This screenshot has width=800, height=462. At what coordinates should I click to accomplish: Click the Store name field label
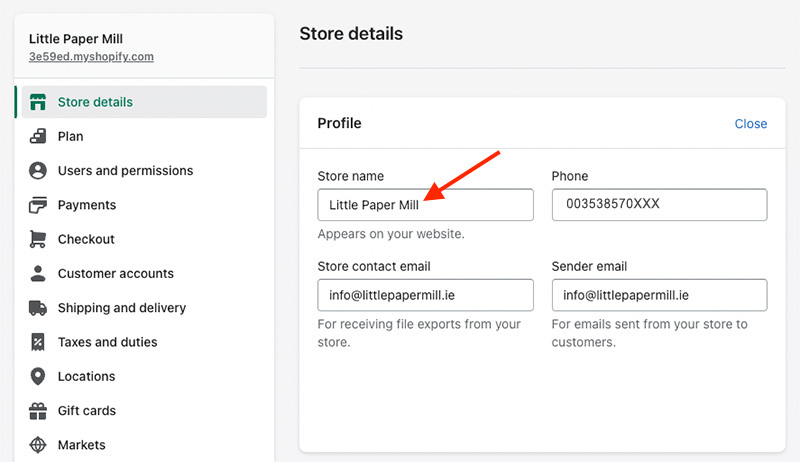point(351,176)
